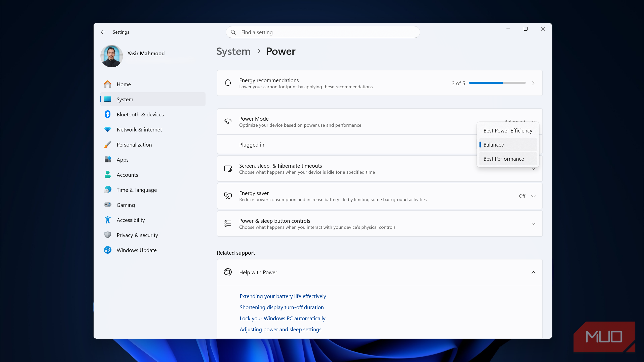Open Network & internet settings
The width and height of the screenshot is (644, 362).
pyautogui.click(x=153, y=129)
